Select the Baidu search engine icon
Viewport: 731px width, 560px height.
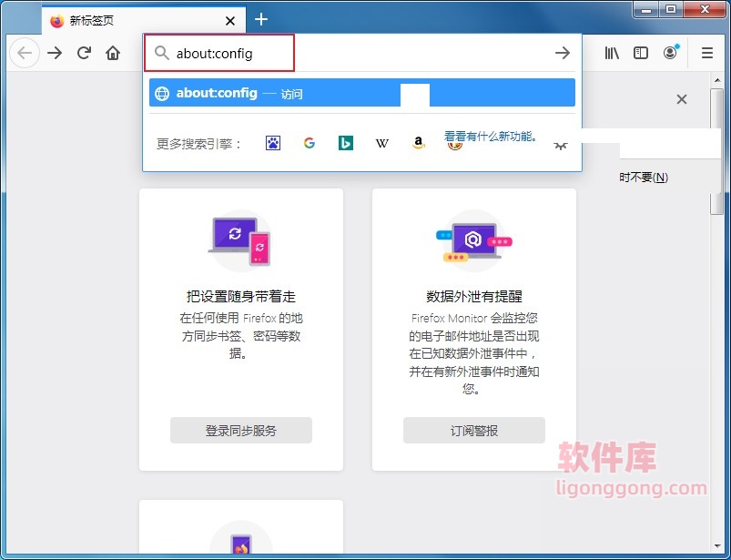272,143
